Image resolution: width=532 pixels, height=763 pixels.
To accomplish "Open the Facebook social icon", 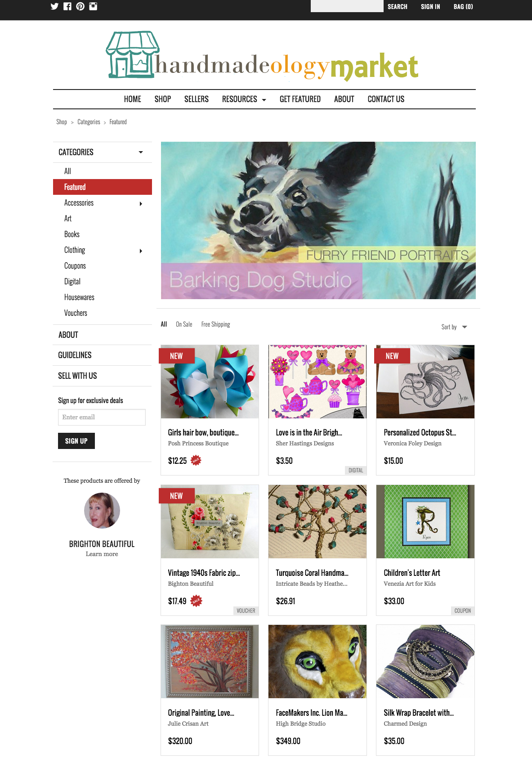I will pyautogui.click(x=67, y=6).
